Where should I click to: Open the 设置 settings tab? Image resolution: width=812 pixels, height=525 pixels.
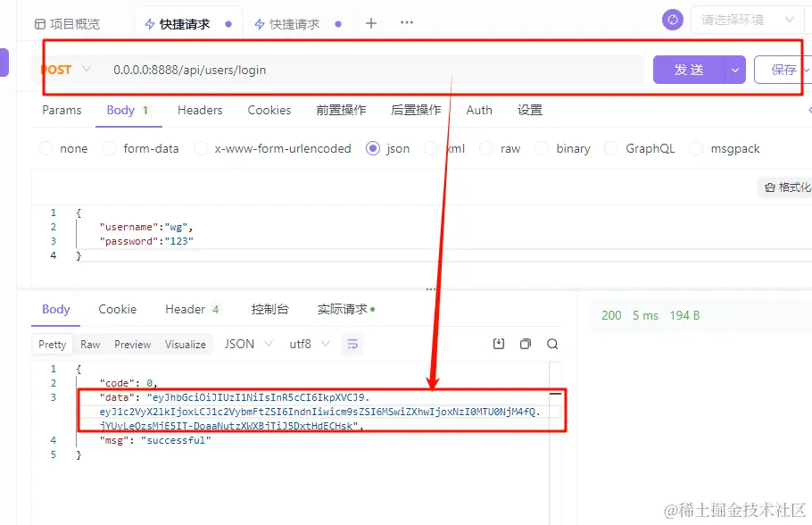click(x=530, y=110)
